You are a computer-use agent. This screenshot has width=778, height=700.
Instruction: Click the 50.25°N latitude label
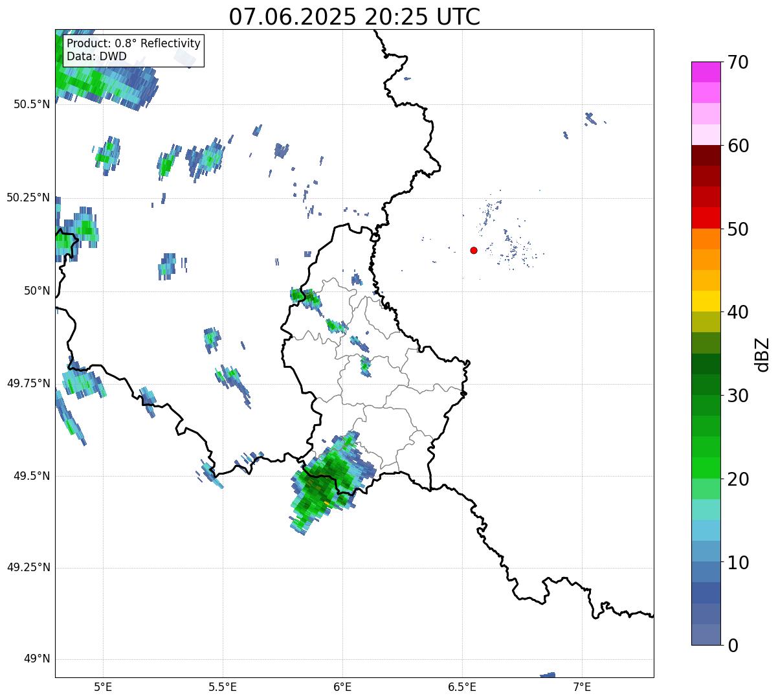[x=28, y=198]
